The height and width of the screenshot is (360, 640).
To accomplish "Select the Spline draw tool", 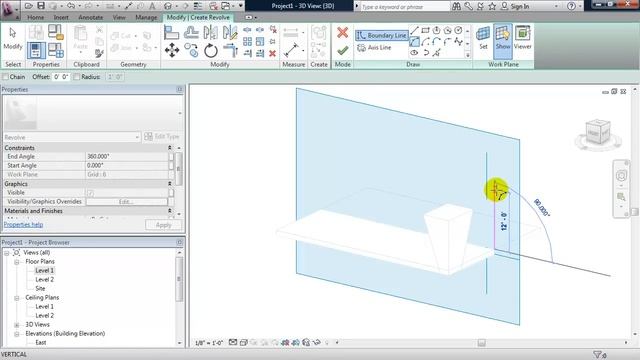I will pyautogui.click(x=459, y=42).
